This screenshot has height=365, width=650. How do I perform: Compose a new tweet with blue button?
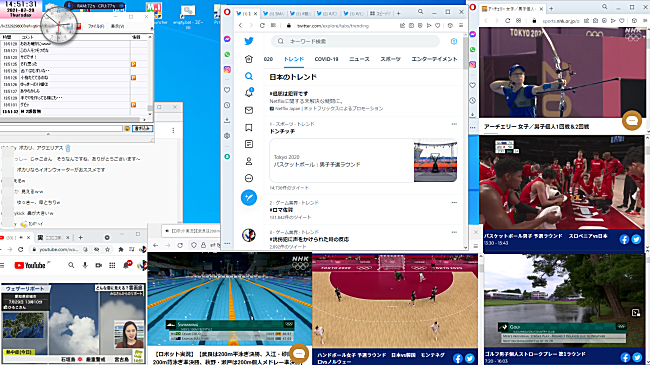249,198
